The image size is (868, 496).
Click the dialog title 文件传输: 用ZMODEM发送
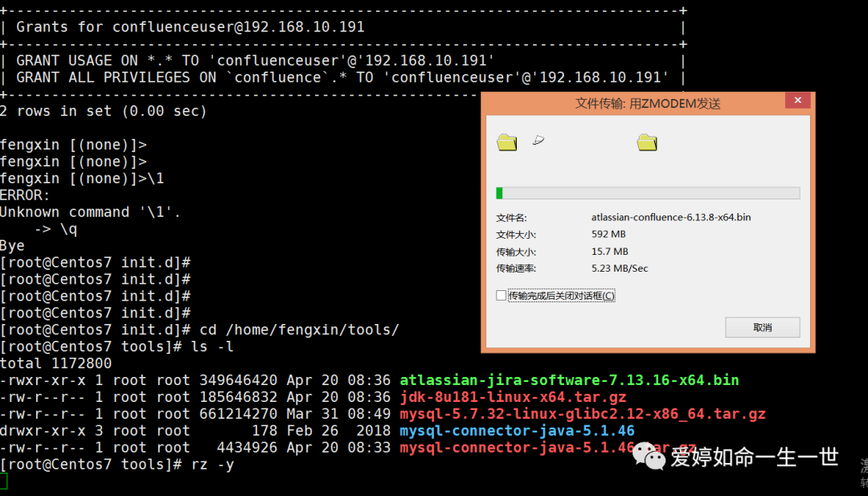[648, 104]
